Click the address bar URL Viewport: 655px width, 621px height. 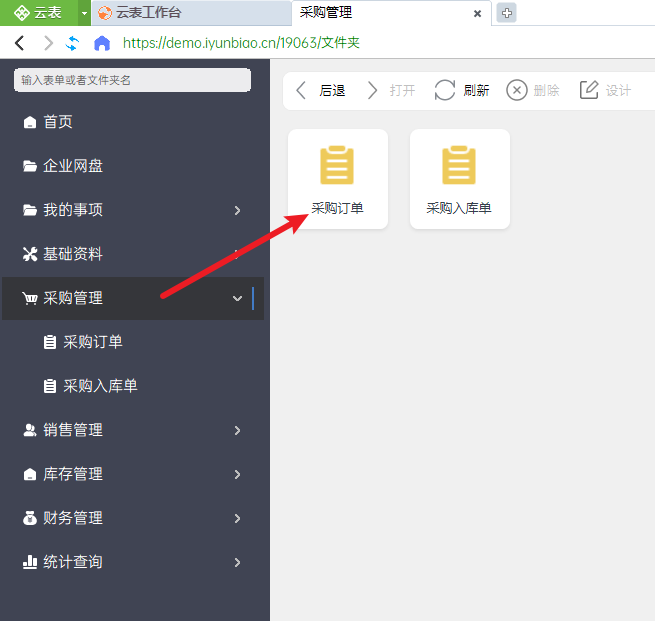point(241,43)
